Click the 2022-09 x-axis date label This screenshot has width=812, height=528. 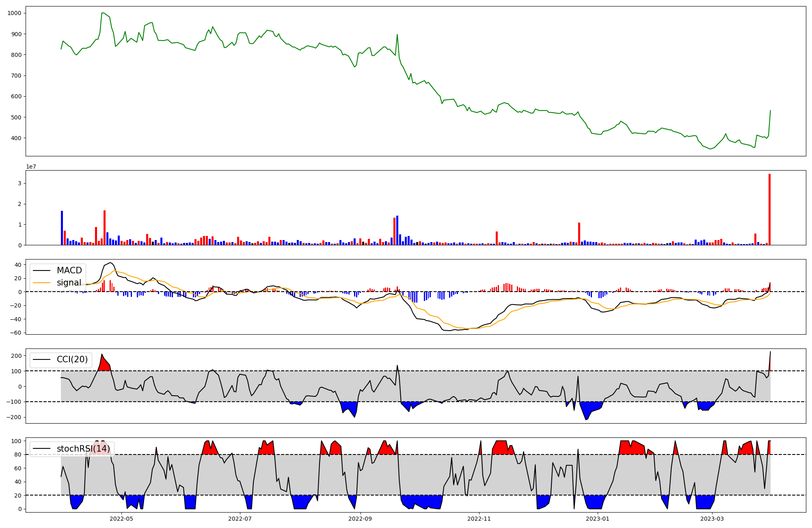361,519
